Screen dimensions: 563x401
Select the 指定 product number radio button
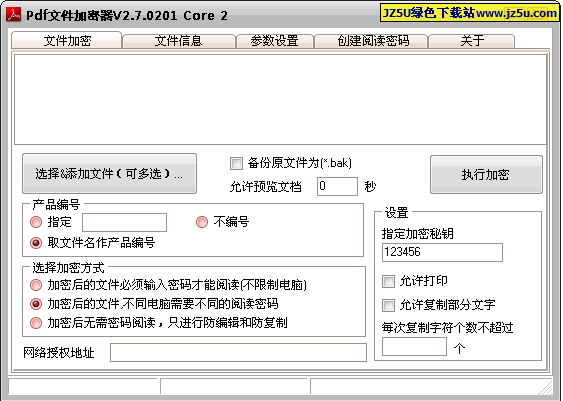click(x=36, y=222)
